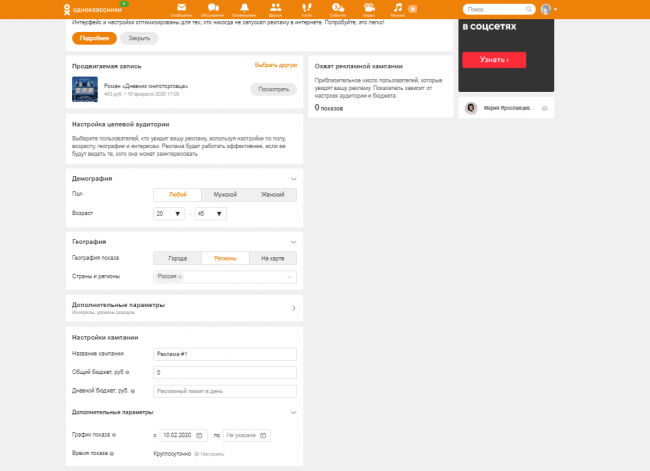Screen dimensions: 650x471
Task: Switch geography to Города
Action: (x=177, y=258)
